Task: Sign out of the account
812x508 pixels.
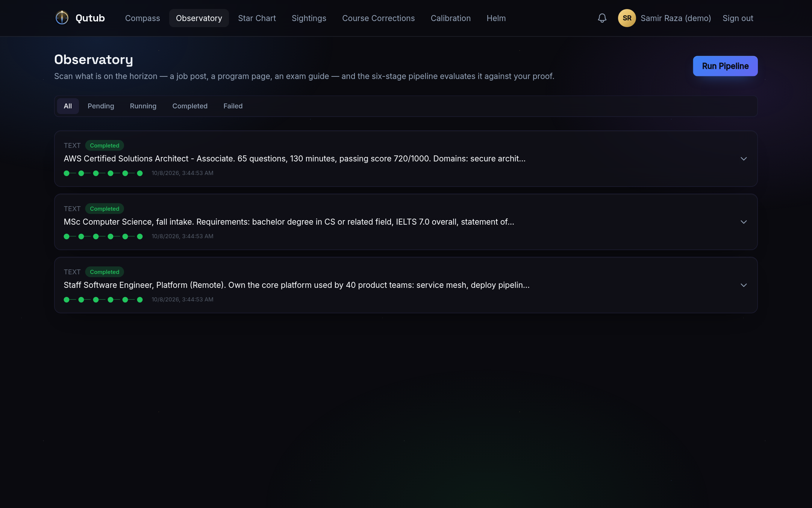Action: [738, 18]
